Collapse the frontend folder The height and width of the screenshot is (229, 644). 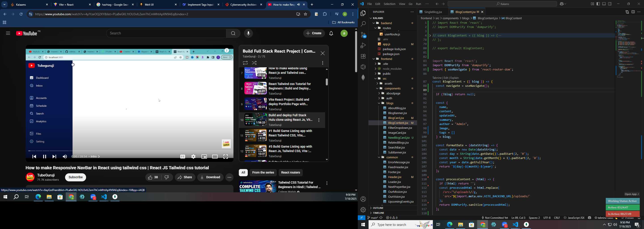(392, 59)
